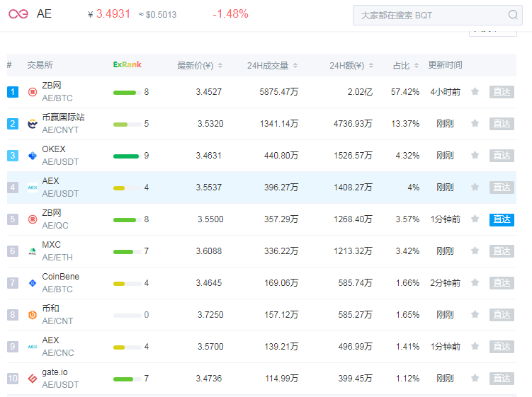Open the gate.io exchange link
The height and width of the screenshot is (397, 532).
[55, 372]
